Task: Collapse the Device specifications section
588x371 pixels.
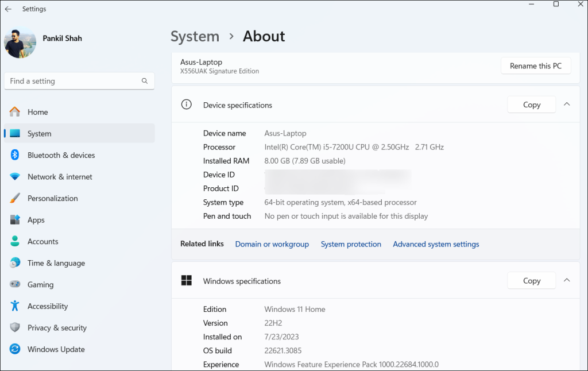Action: [567, 105]
